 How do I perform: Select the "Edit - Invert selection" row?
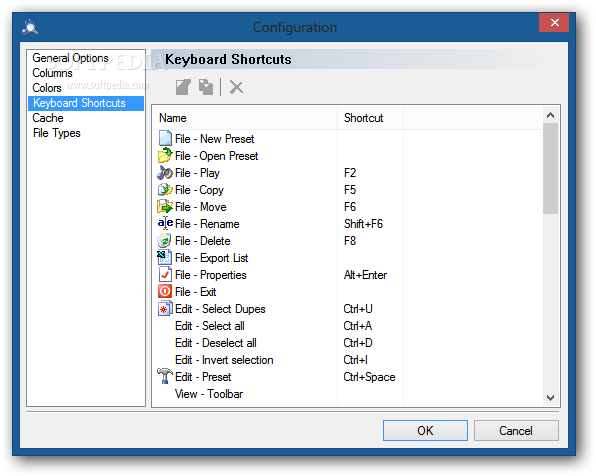point(224,360)
